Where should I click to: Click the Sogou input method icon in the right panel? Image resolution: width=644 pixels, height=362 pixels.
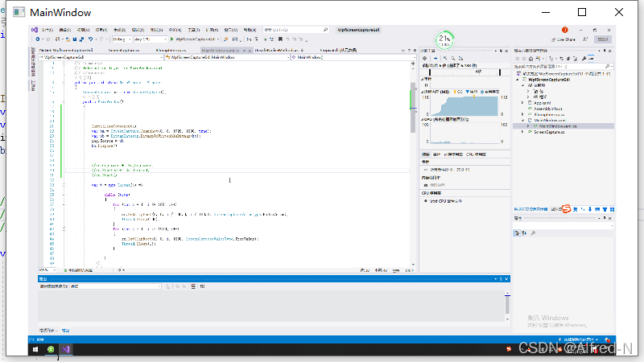point(567,209)
